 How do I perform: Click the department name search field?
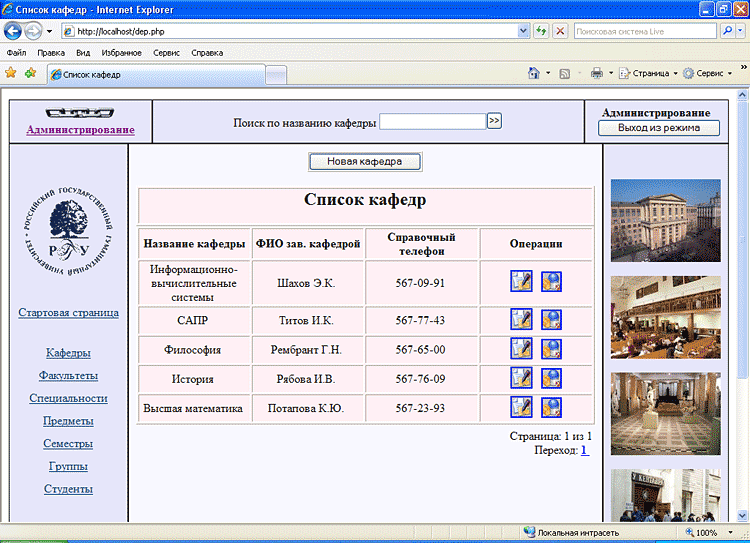click(432, 122)
